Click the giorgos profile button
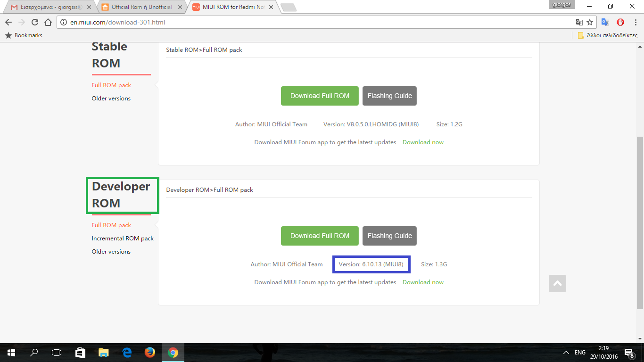This screenshot has width=644, height=362. [562, 4]
